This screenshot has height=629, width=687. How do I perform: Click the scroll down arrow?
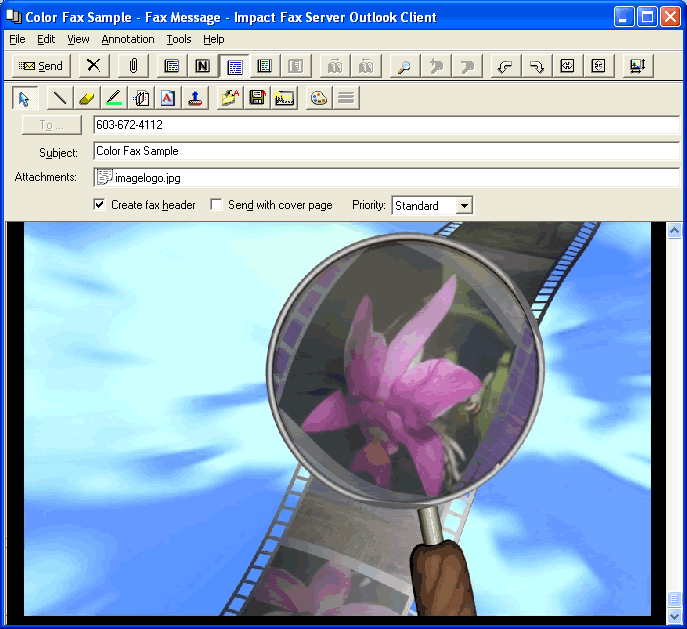674,615
